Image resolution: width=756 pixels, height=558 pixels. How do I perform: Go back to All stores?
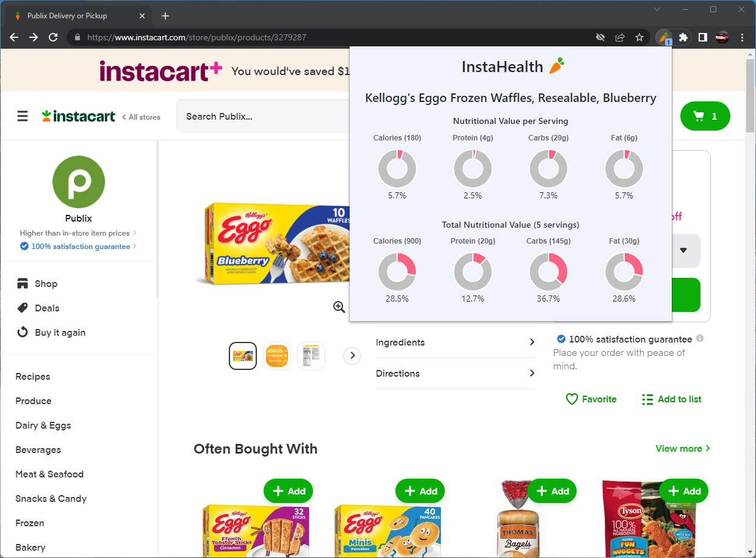tap(142, 117)
